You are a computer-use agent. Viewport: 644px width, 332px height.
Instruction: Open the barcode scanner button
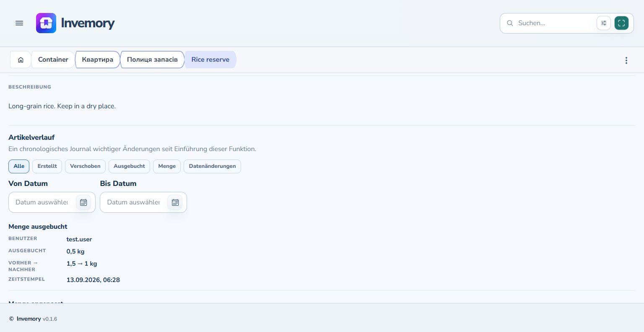(621, 23)
